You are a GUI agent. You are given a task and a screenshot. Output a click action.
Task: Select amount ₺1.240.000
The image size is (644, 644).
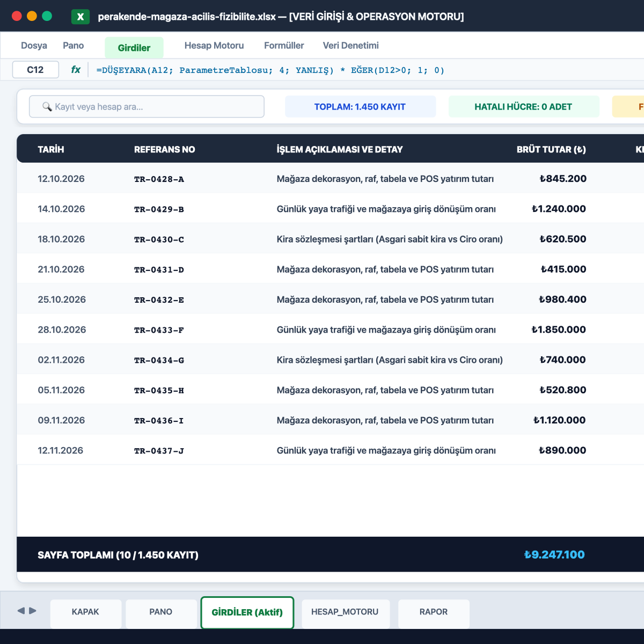point(559,209)
